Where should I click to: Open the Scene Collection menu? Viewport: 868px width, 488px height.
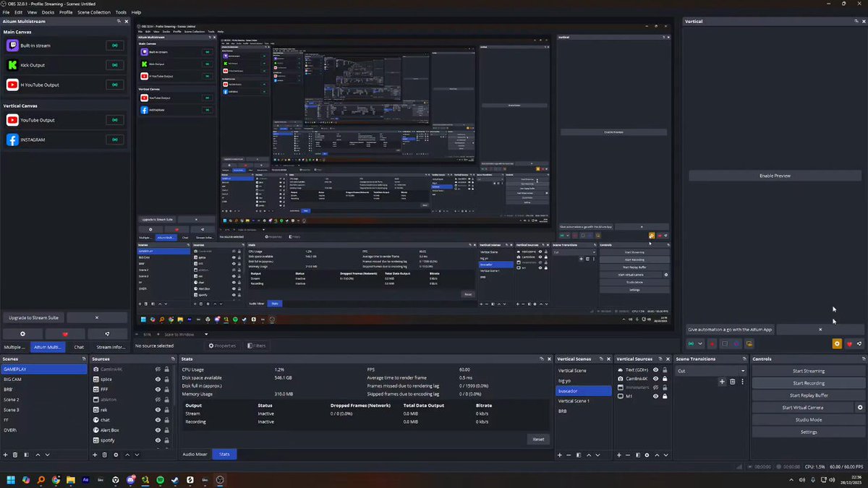(x=96, y=12)
